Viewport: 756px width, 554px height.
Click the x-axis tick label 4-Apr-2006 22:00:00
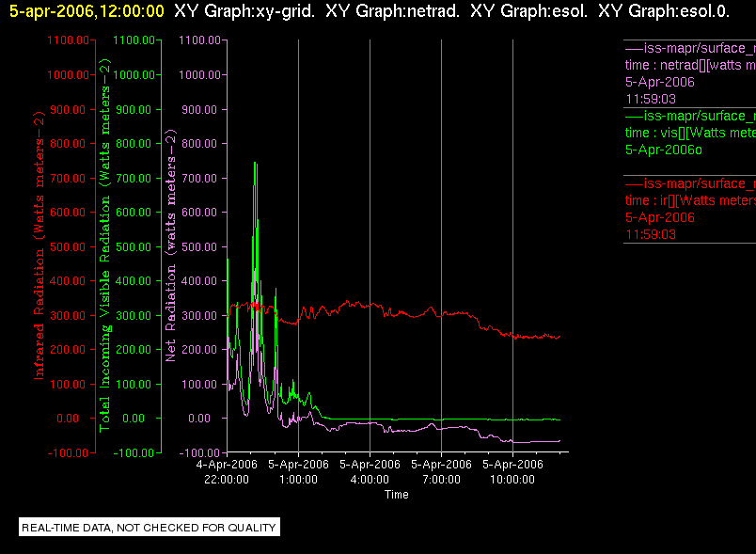[x=227, y=471]
